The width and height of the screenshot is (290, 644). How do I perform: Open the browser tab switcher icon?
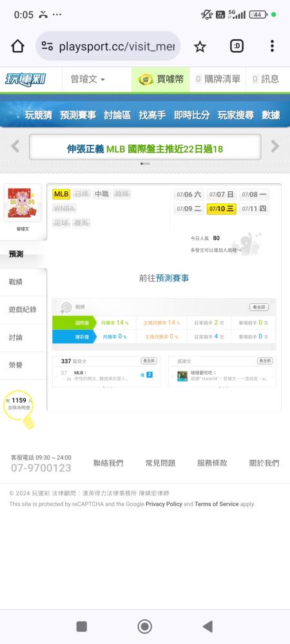(237, 46)
